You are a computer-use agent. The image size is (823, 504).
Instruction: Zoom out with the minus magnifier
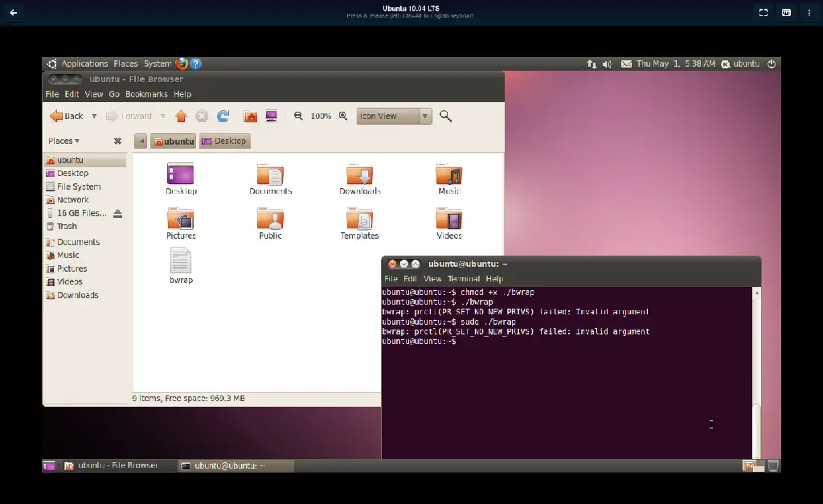click(298, 116)
